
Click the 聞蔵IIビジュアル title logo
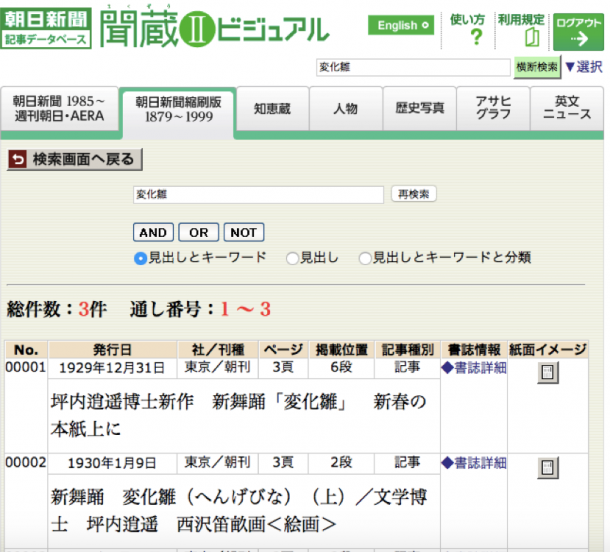pos(215,28)
